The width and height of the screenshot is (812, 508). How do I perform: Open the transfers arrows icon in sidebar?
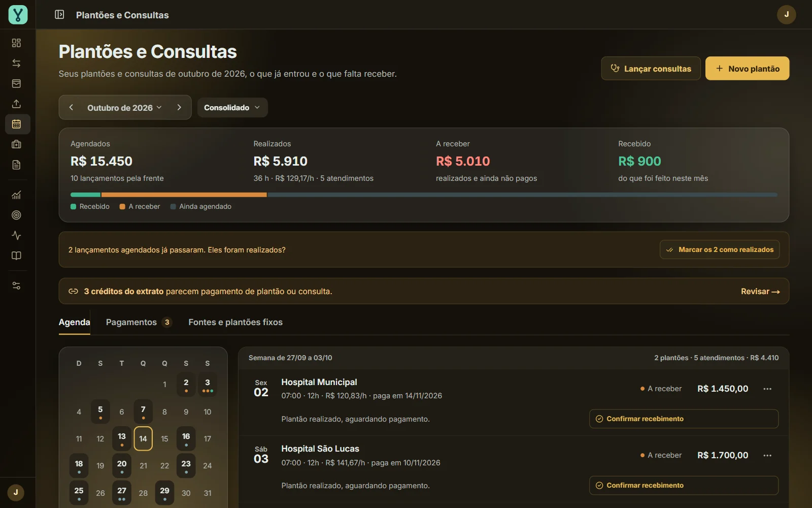click(x=16, y=63)
